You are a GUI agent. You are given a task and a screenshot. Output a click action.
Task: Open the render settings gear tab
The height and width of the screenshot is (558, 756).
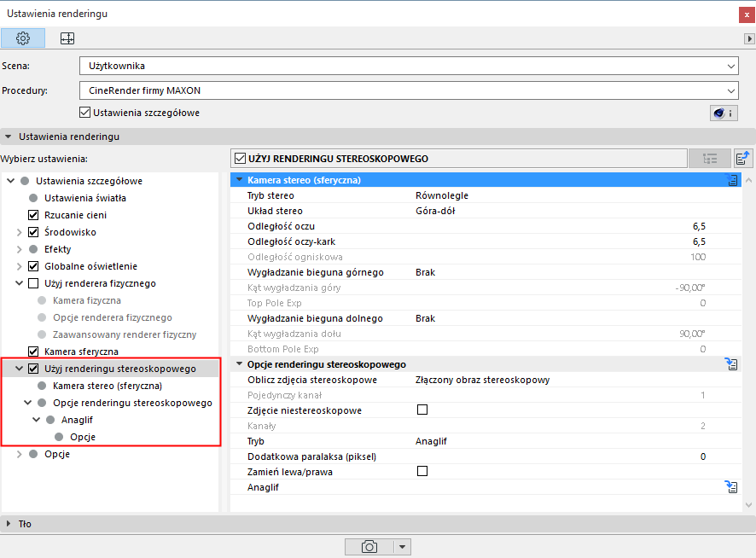pyautogui.click(x=23, y=38)
